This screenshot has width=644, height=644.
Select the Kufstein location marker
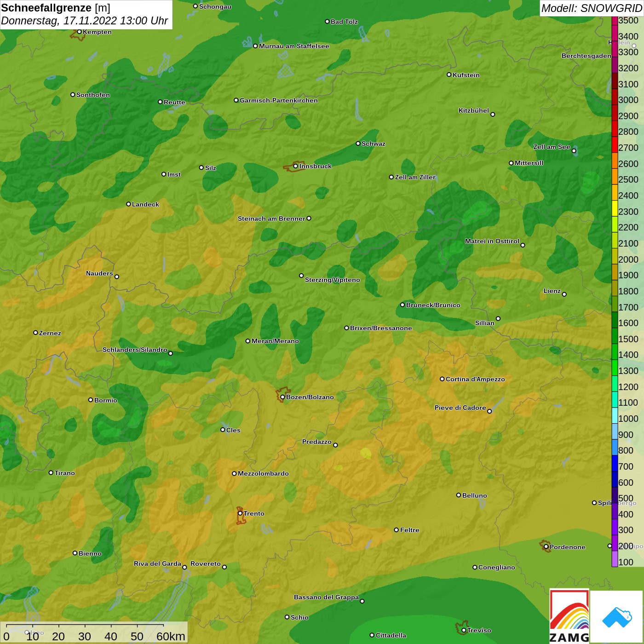point(449,75)
